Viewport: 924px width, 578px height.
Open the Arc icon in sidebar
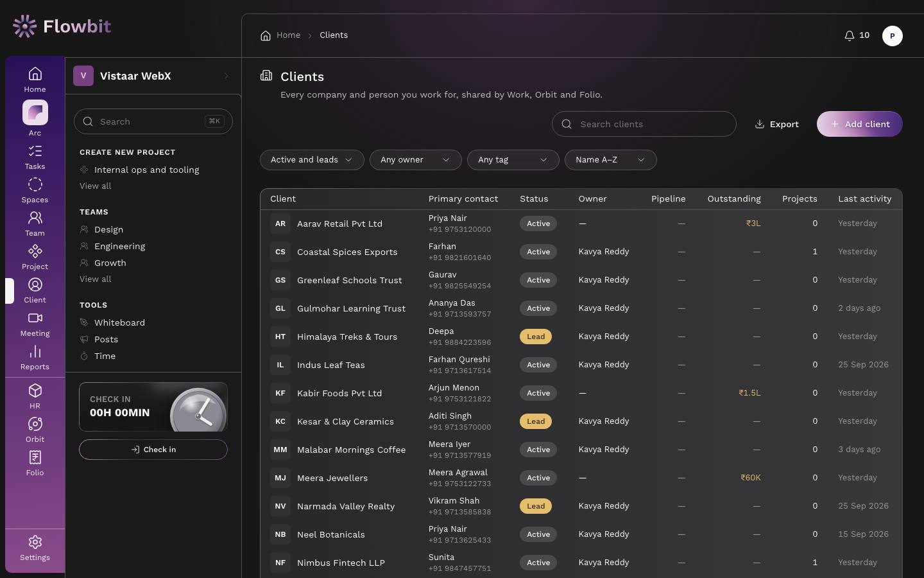click(35, 112)
